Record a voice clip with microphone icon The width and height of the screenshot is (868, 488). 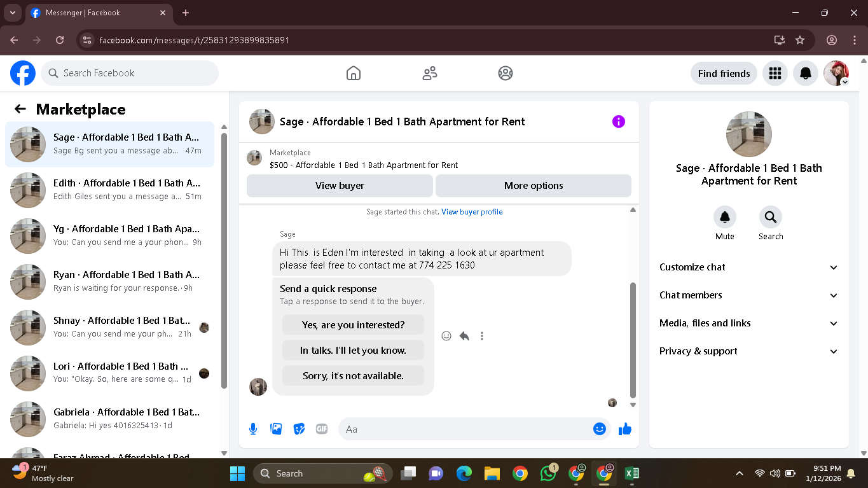tap(253, 429)
